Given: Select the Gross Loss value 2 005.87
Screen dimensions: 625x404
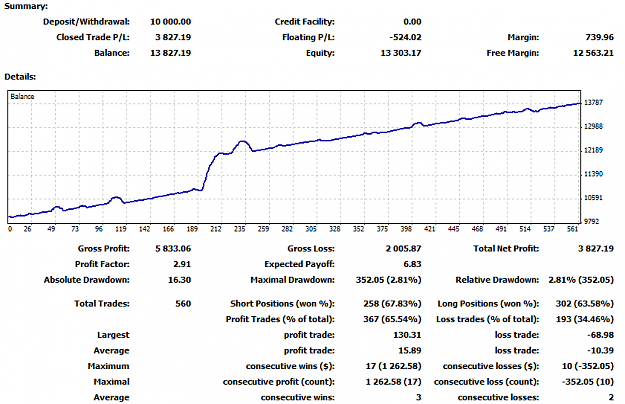Looking at the screenshot, I should pyautogui.click(x=403, y=249).
